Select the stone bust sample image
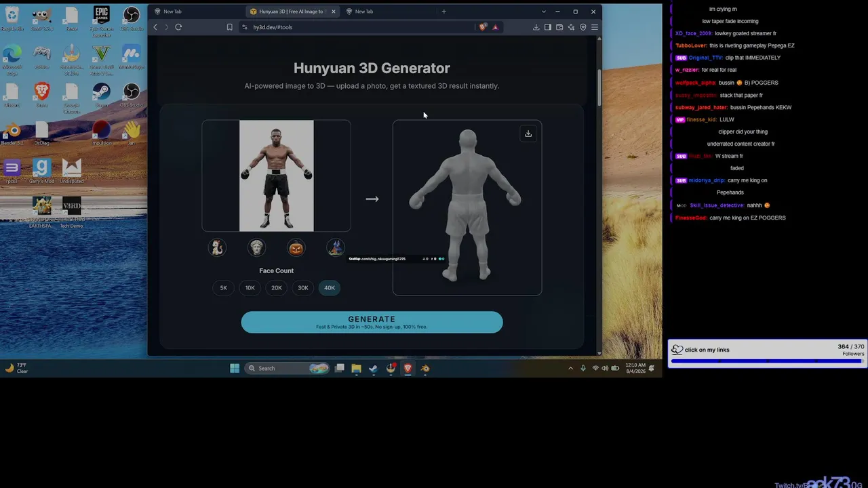 point(256,248)
